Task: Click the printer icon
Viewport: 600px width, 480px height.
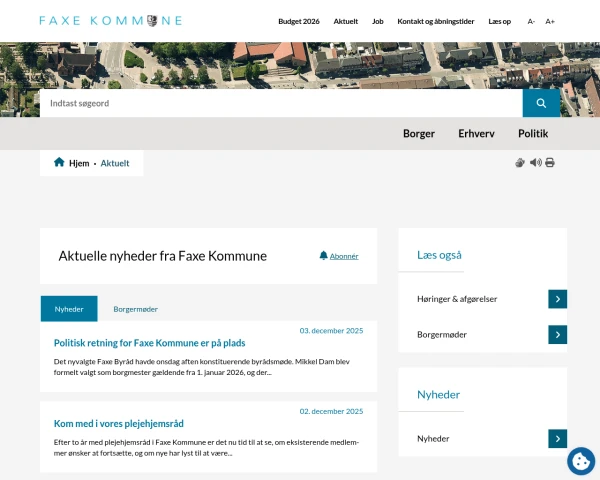Action: click(549, 163)
